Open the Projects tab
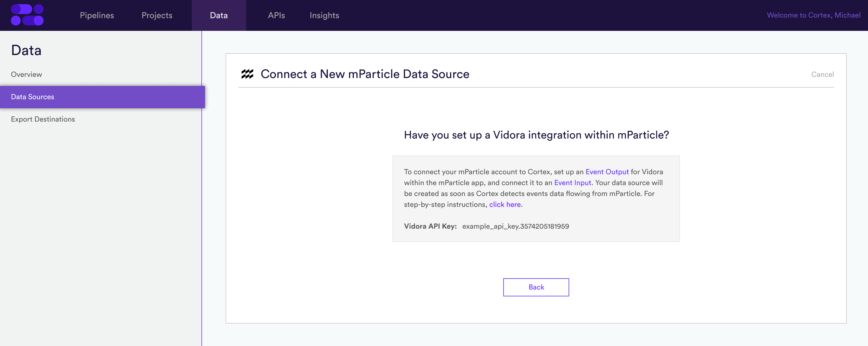 tap(157, 15)
